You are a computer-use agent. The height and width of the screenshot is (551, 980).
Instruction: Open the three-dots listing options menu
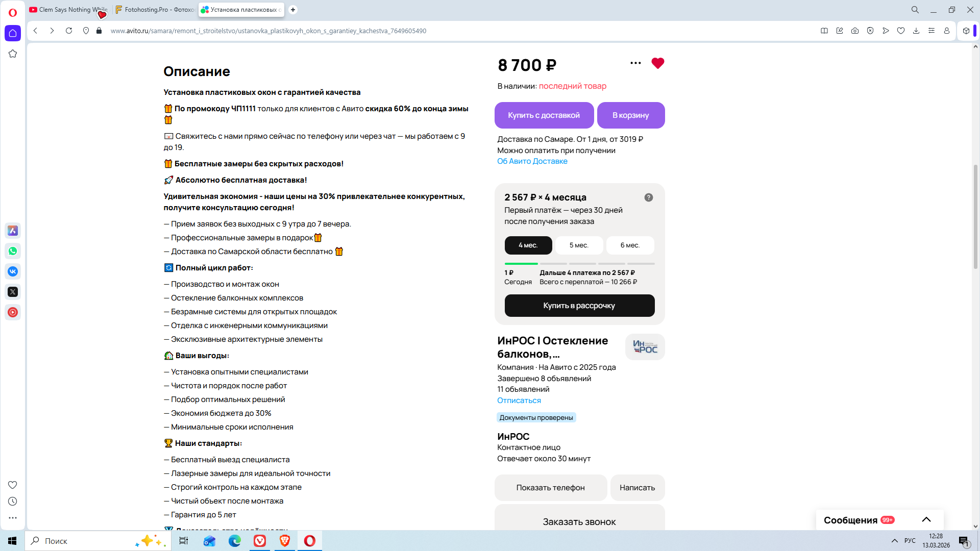click(635, 63)
